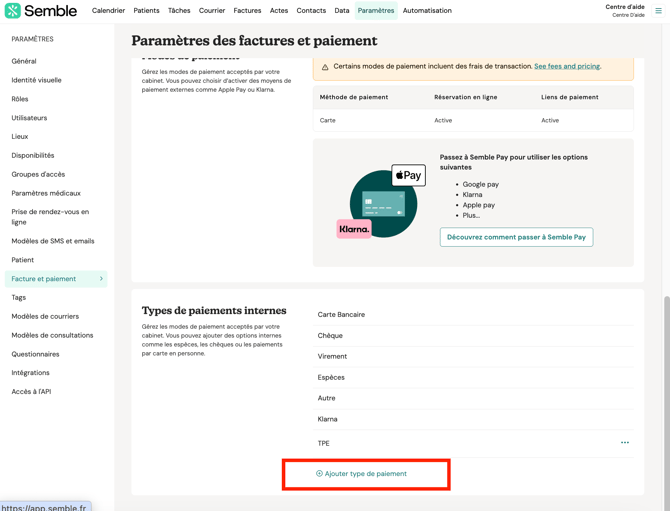Open the See fees and pricing link
Screen dimensions: 670x511
click(x=567, y=67)
